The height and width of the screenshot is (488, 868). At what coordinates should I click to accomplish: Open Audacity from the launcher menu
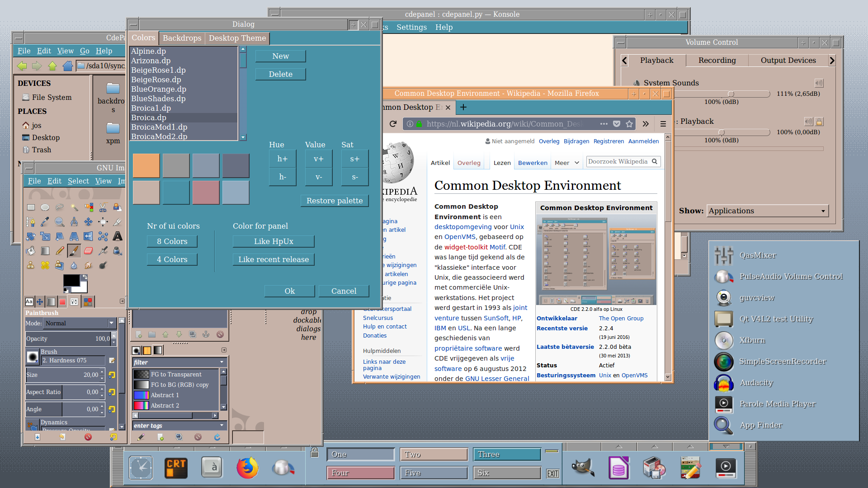pos(756,383)
